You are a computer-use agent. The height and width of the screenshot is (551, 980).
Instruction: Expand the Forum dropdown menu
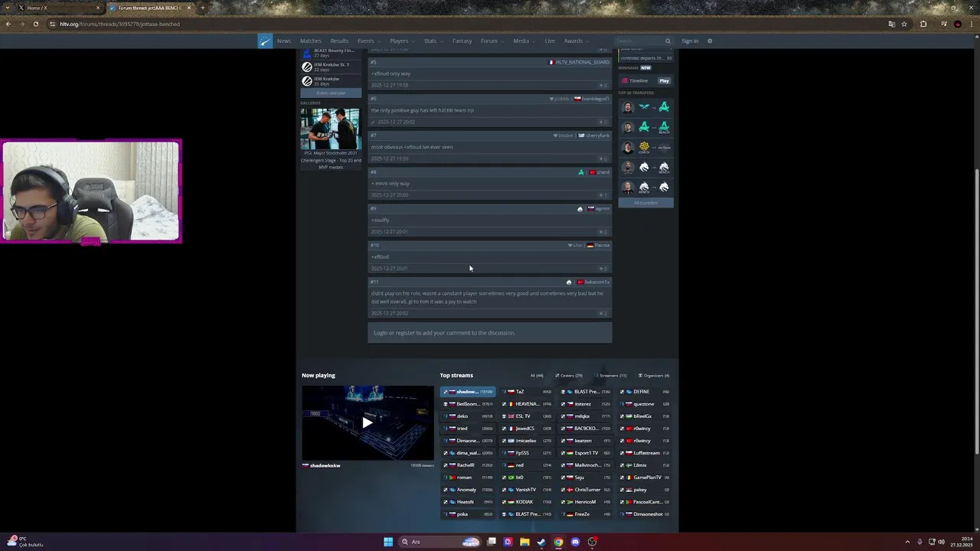492,41
